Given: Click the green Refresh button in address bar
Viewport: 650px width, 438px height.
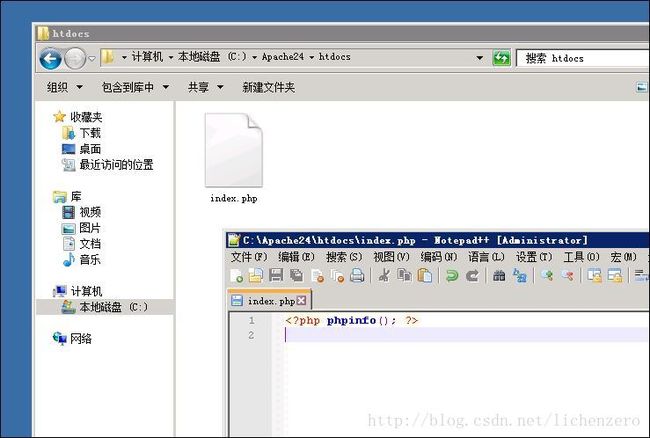Looking at the screenshot, I should coord(501,58).
